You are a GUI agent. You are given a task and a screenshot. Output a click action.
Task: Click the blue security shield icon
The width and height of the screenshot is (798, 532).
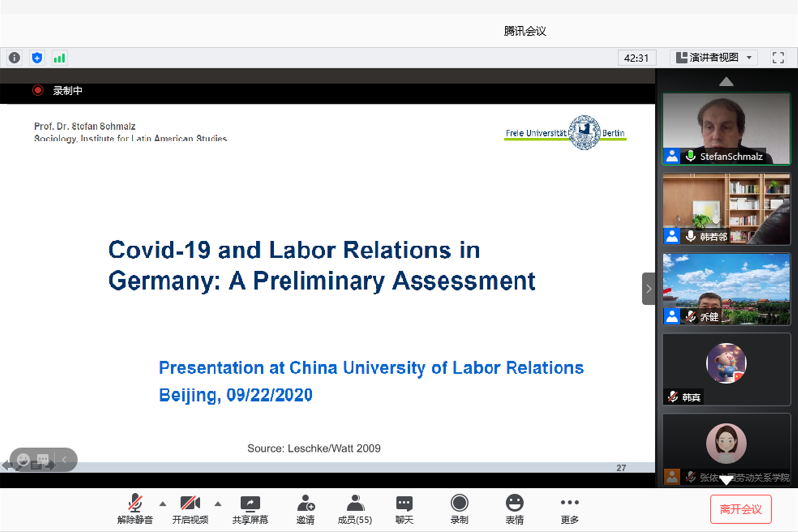click(37, 58)
